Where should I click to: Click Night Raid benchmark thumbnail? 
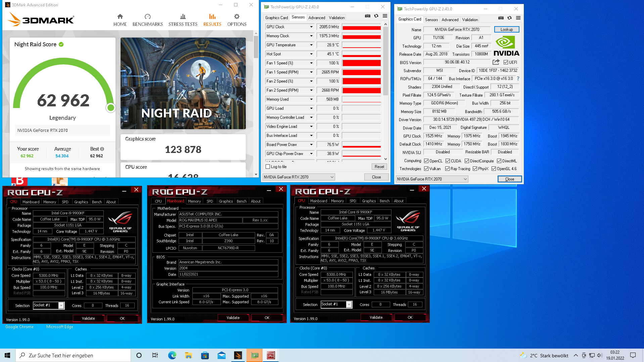click(x=183, y=83)
